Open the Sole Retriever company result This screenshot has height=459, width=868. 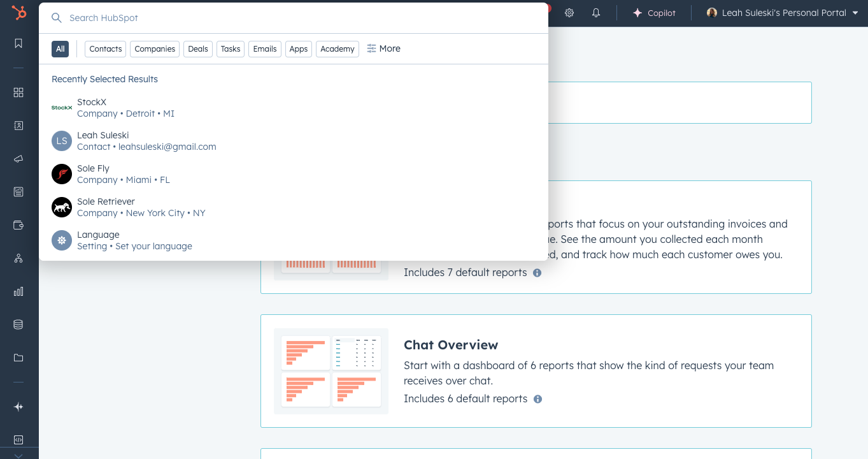point(294,207)
